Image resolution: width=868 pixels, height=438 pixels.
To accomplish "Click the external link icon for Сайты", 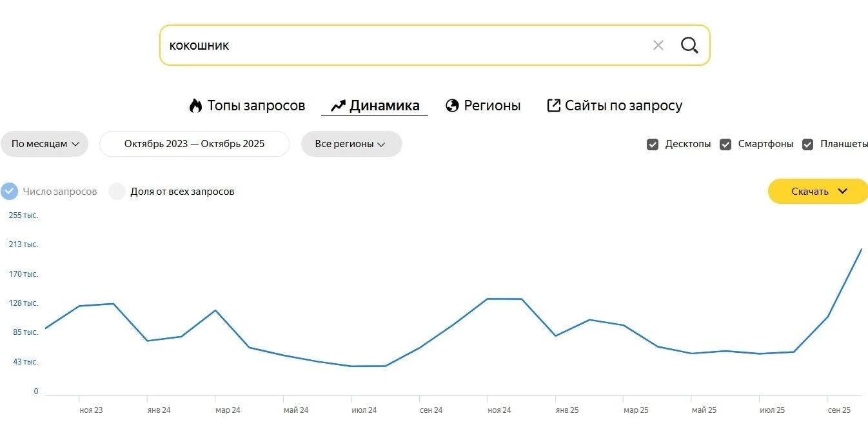I will click(553, 106).
